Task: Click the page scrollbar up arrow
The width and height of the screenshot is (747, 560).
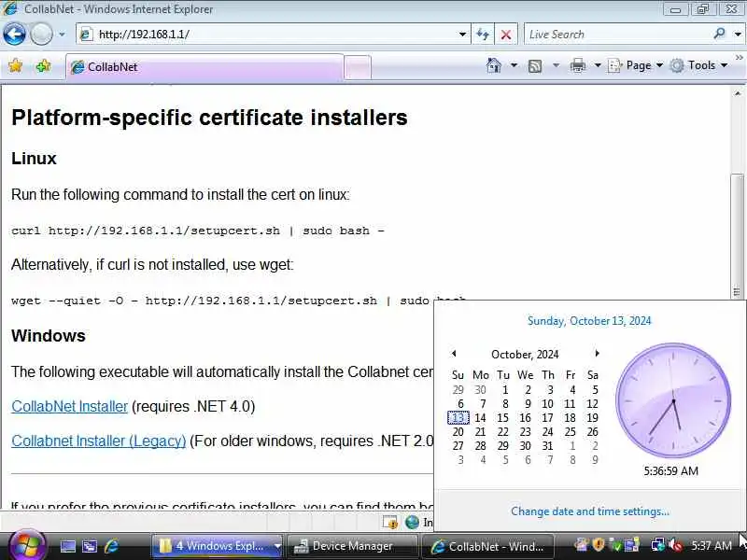Action: [738, 94]
